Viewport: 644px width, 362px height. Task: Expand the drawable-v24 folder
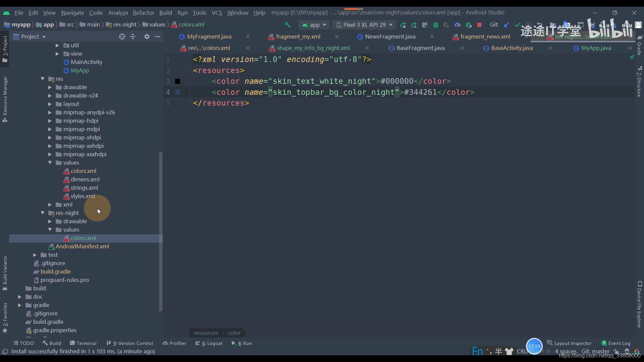pos(50,96)
